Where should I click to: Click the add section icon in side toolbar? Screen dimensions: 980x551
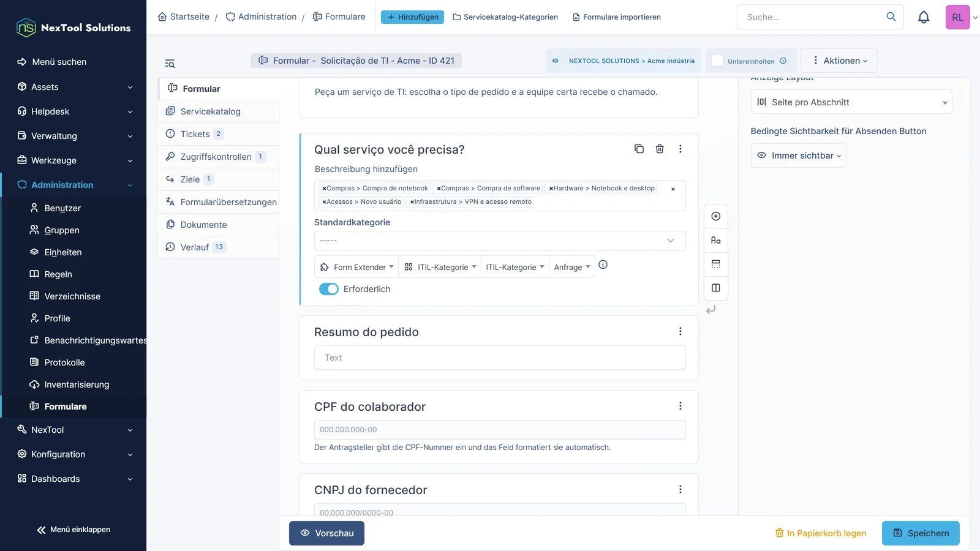pos(716,264)
